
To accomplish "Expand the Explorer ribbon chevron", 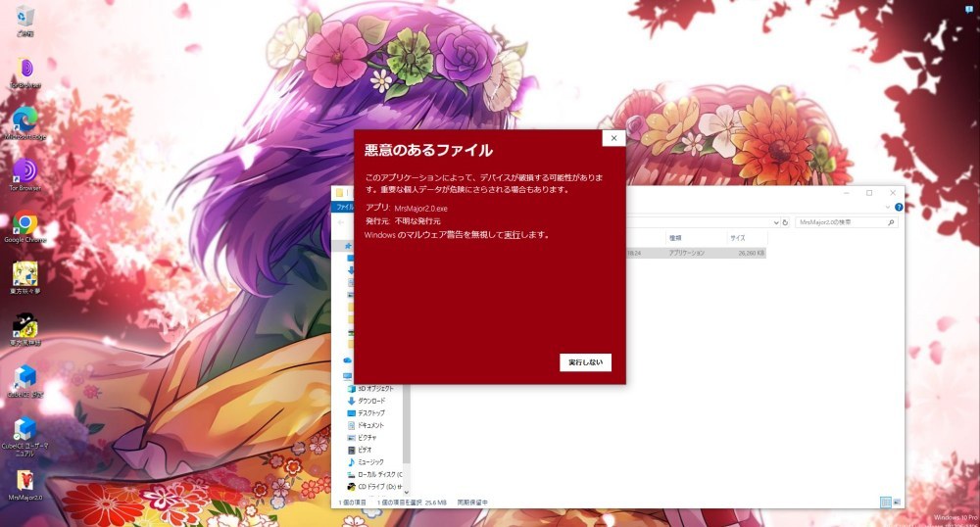I will pos(888,207).
